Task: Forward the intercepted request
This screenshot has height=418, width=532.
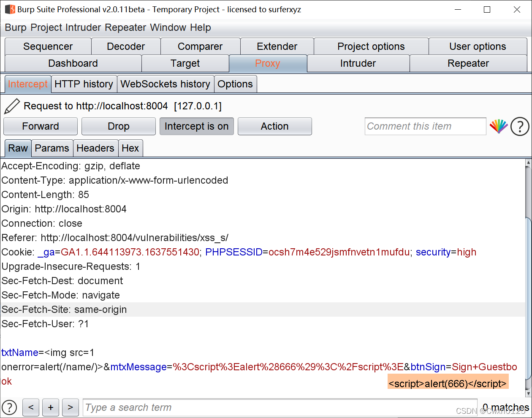Action: (x=41, y=126)
